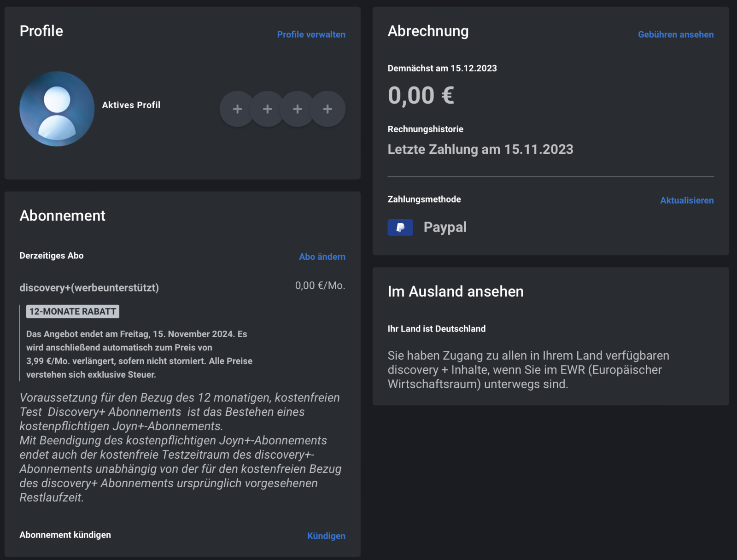The height and width of the screenshot is (560, 737).
Task: Select the last plus add-profile circle
Action: click(328, 109)
